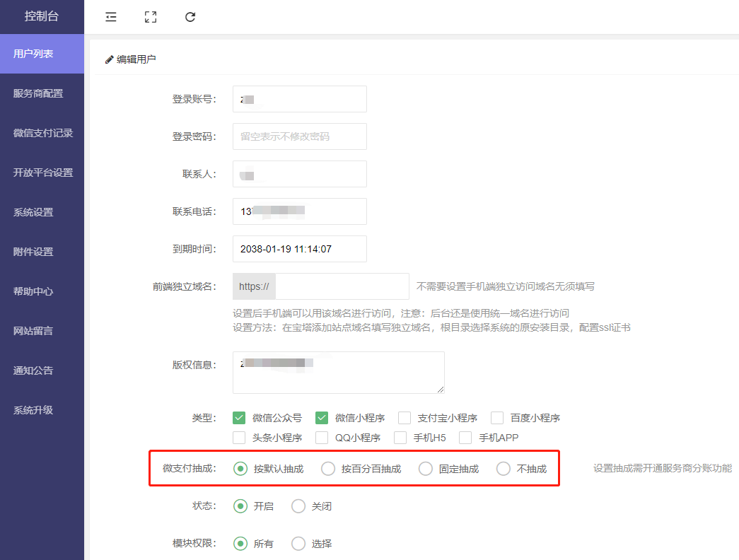This screenshot has height=560, width=739.
Task: Focus the 前端独立域名 input box
Action: [x=342, y=286]
